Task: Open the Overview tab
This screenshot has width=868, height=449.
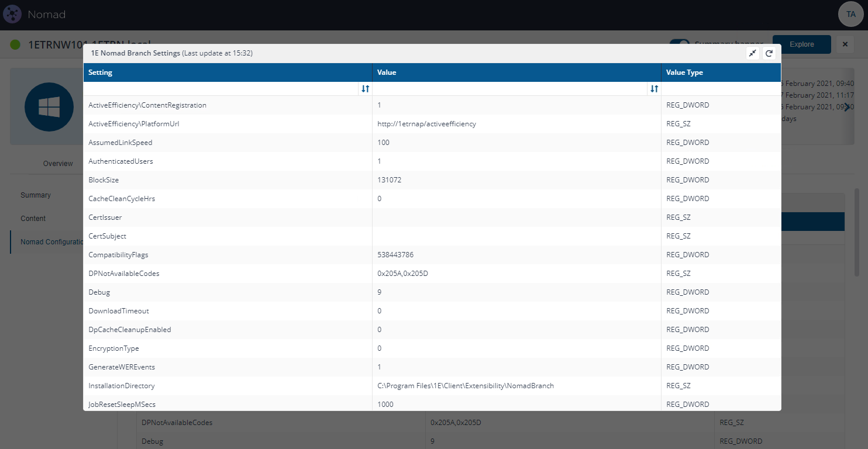Action: (58, 164)
